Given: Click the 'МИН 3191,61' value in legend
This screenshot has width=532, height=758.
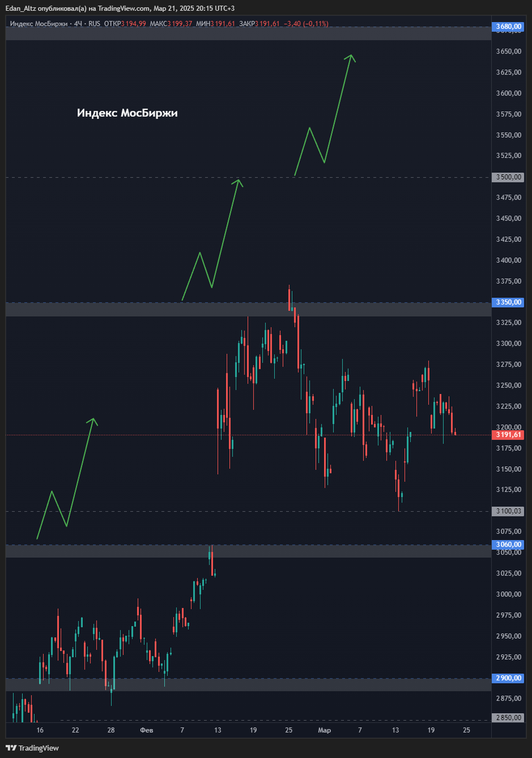Looking at the screenshot, I should click(215, 23).
